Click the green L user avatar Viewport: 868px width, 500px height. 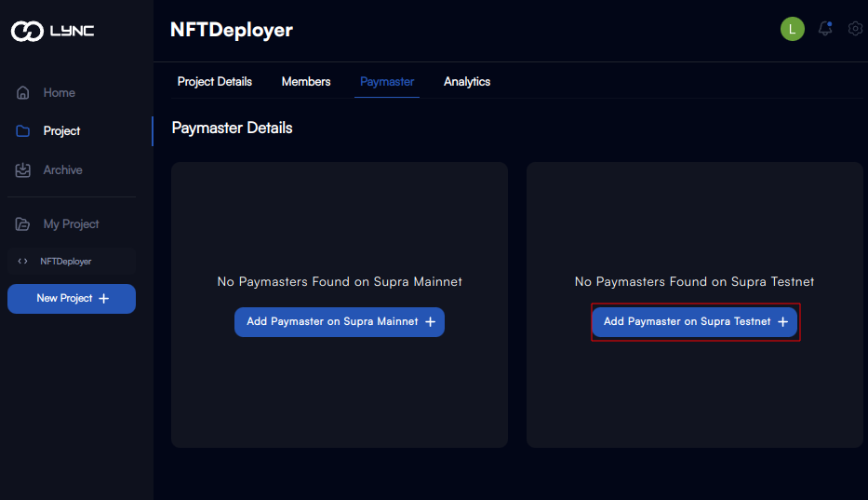pos(792,29)
